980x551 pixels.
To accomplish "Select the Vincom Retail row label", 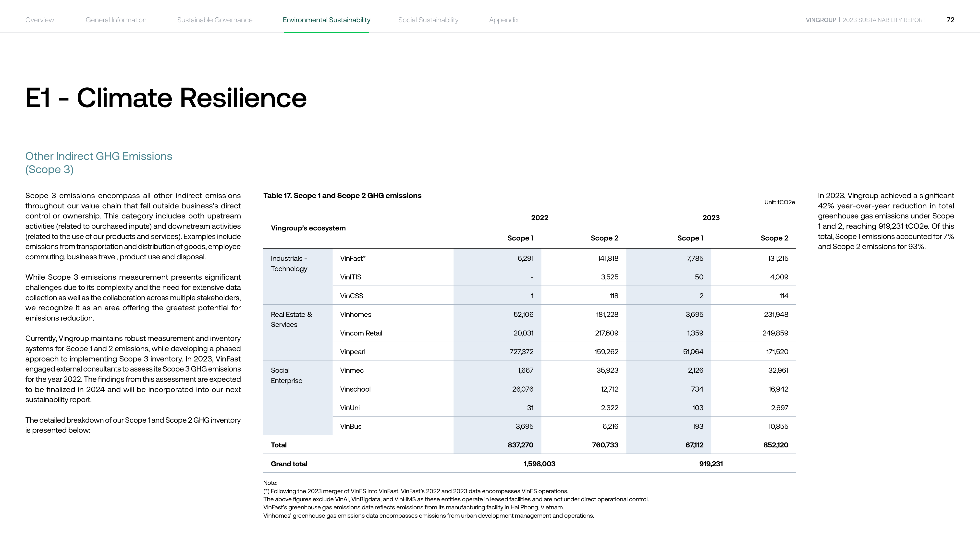I will (x=361, y=333).
